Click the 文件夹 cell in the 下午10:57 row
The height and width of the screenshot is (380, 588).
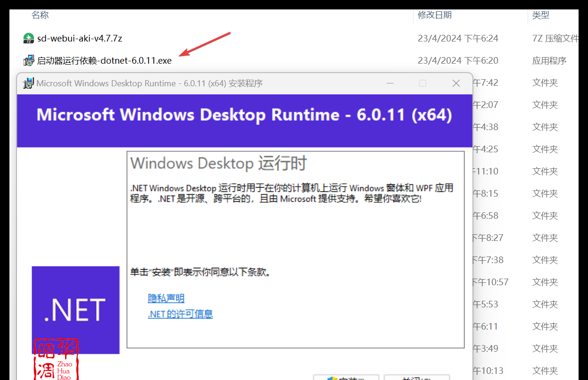pyautogui.click(x=545, y=282)
